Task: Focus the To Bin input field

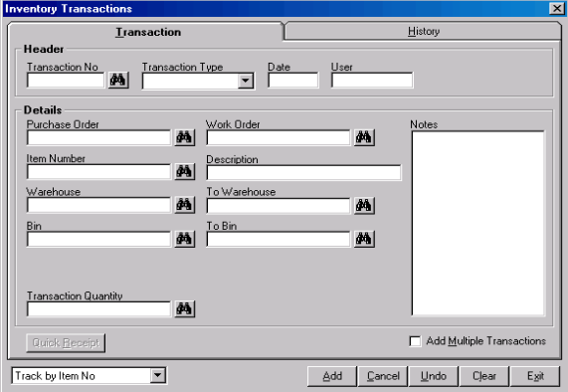Action: pos(279,240)
